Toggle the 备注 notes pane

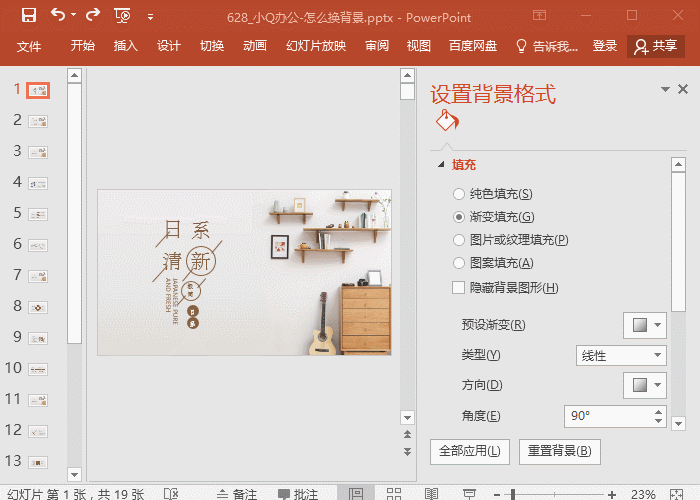[237, 494]
